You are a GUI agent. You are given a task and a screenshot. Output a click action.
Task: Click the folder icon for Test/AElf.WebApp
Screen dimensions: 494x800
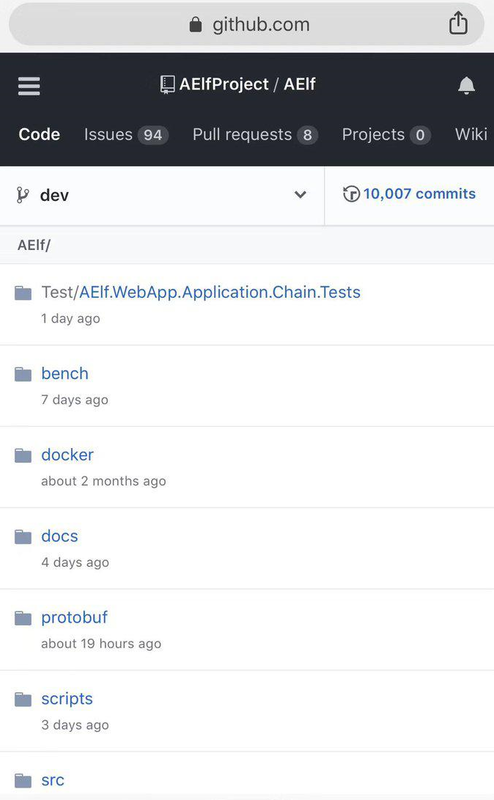click(23, 293)
